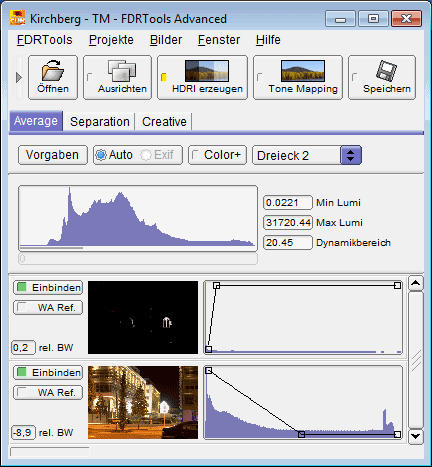Click the Min Lumi value field

(288, 202)
